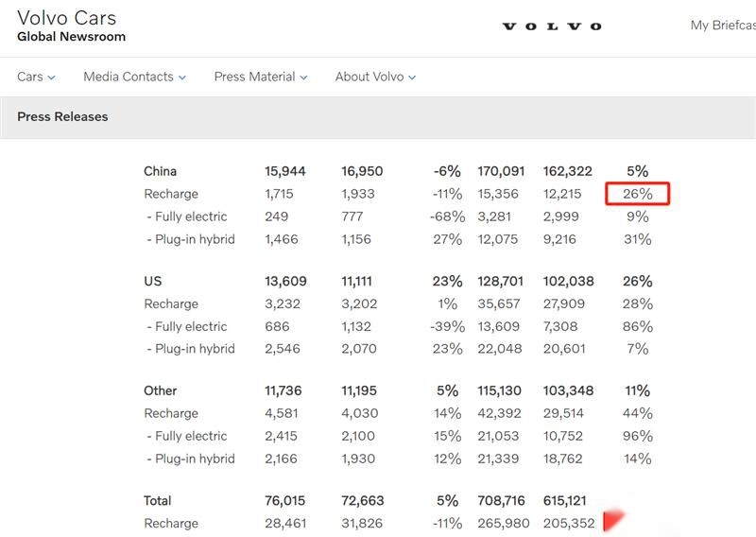Select the US value 128,701
This screenshot has height=537, width=756.
coord(501,282)
